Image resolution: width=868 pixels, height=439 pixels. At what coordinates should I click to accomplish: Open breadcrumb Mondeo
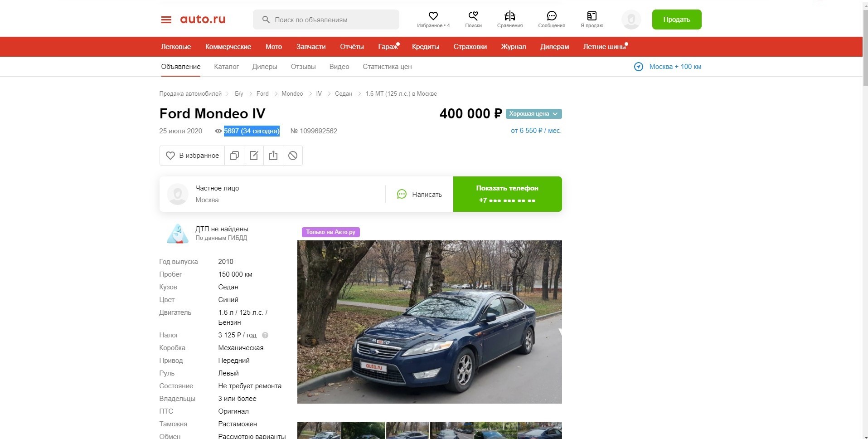point(292,94)
